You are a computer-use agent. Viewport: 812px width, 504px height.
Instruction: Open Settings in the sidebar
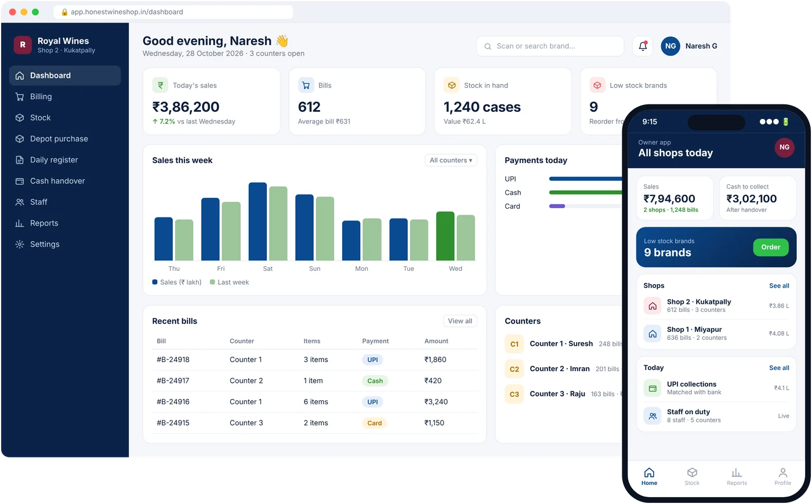[x=65, y=244]
